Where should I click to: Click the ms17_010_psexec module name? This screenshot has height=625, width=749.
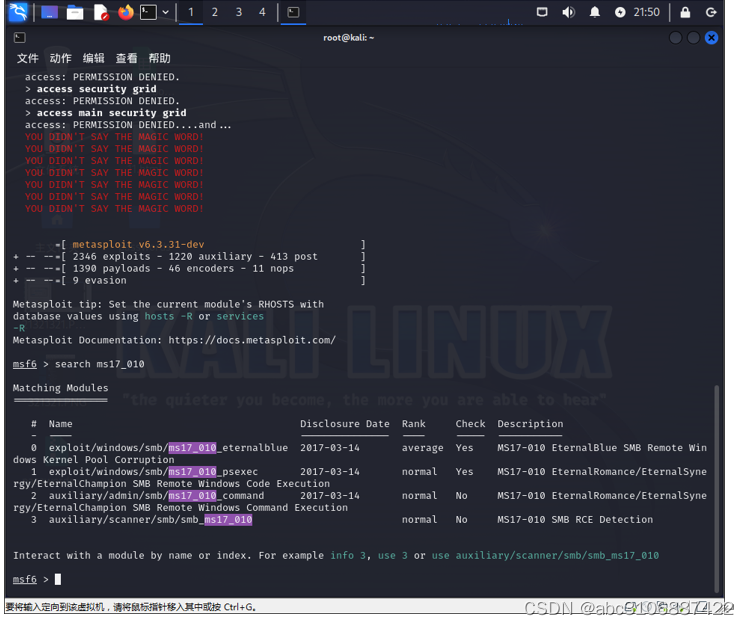click(x=153, y=472)
